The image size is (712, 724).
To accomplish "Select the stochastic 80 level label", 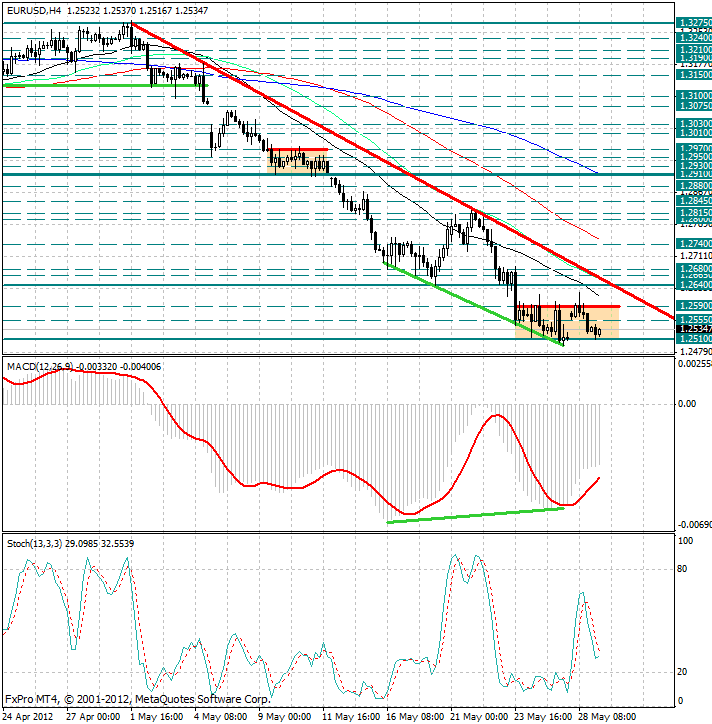I will click(682, 569).
